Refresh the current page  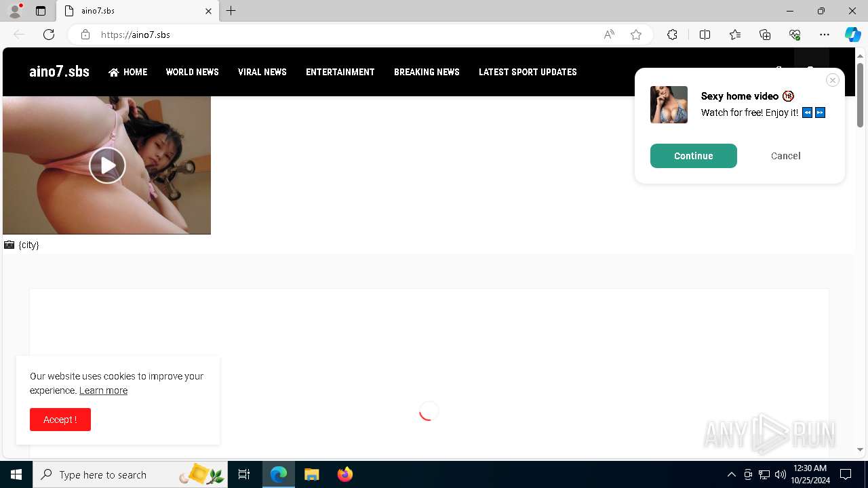coord(49,35)
